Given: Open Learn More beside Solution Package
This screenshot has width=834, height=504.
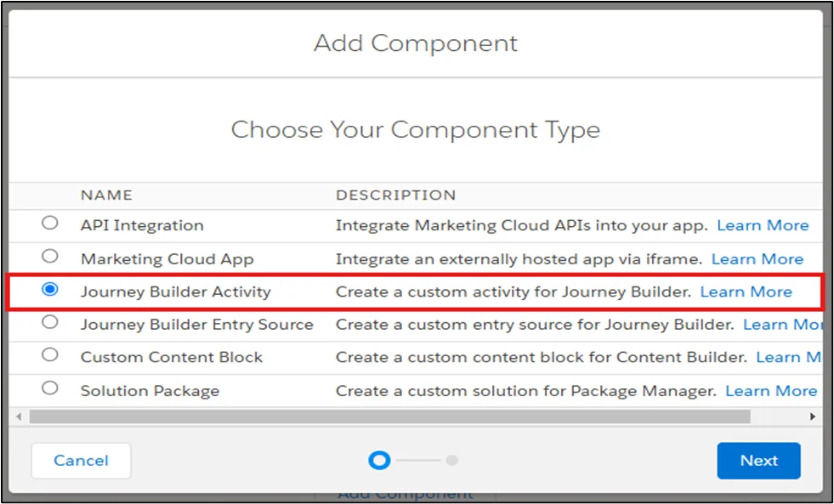Looking at the screenshot, I should click(x=770, y=390).
